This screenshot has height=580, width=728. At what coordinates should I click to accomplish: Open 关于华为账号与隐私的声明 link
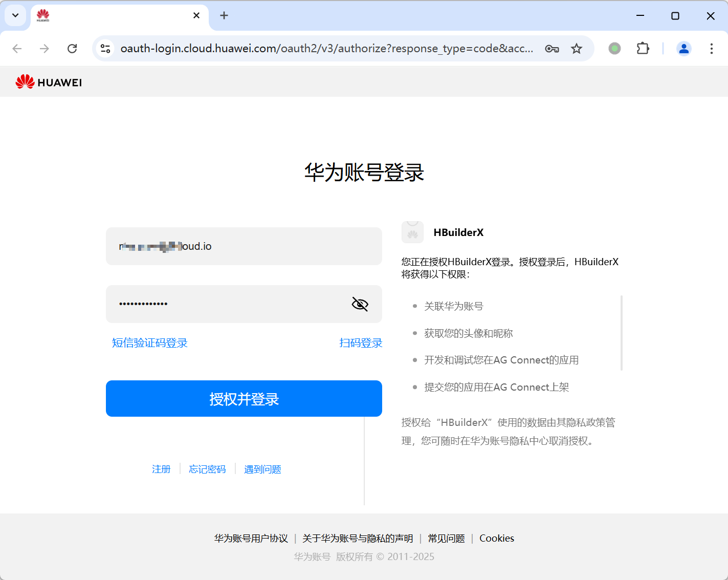coord(358,539)
